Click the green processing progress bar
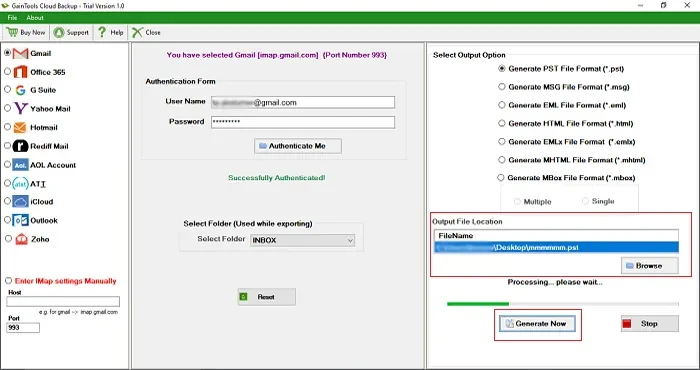This screenshot has width=700, height=370. [562, 304]
